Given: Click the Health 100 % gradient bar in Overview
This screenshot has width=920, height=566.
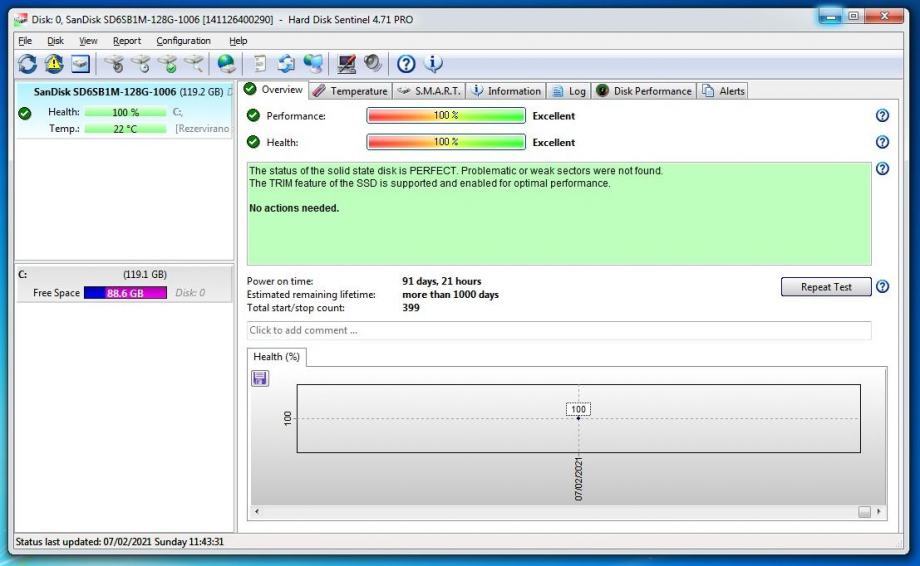Looking at the screenshot, I should pyautogui.click(x=446, y=142).
